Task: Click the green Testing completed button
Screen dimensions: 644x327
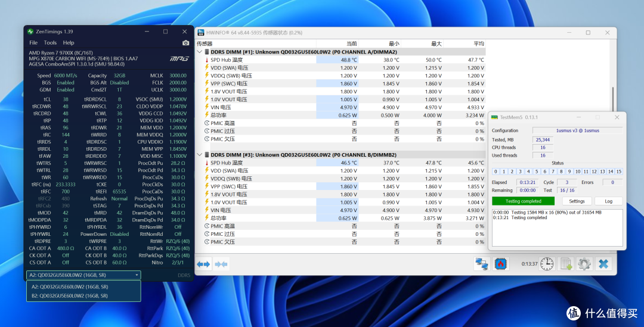Action: [524, 201]
